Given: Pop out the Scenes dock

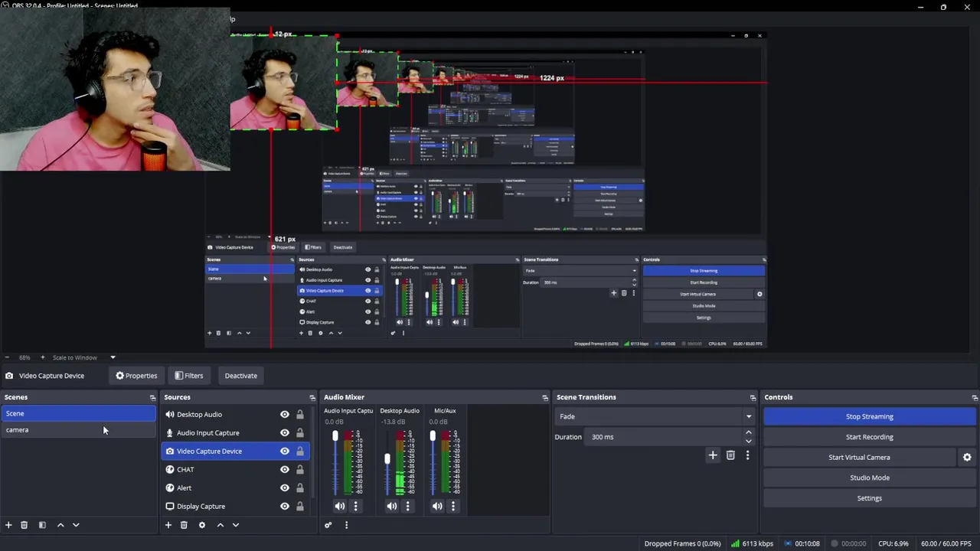Looking at the screenshot, I should pyautogui.click(x=152, y=398).
